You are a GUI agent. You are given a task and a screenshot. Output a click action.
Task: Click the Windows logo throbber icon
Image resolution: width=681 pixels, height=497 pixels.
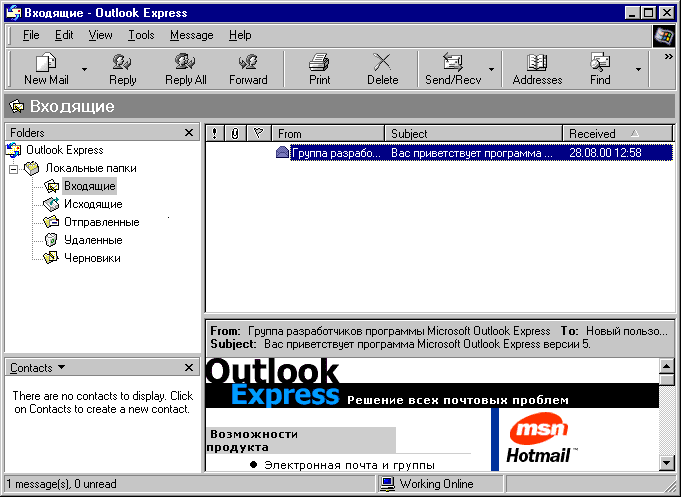click(x=664, y=36)
